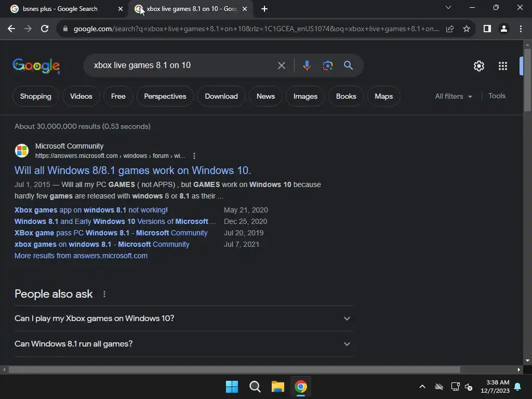
Task: Open three-dot menu beside Microsoft Community result
Action: click(194, 156)
